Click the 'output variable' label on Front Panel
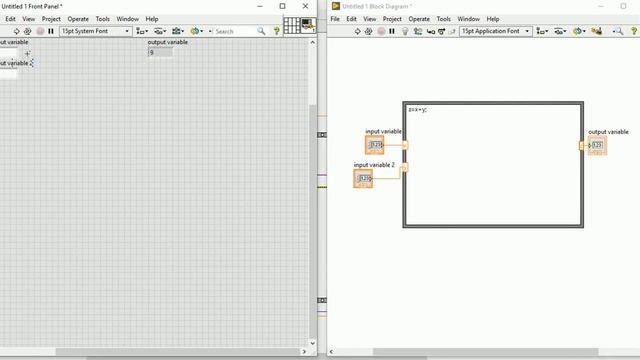640x360 pixels. [168, 42]
